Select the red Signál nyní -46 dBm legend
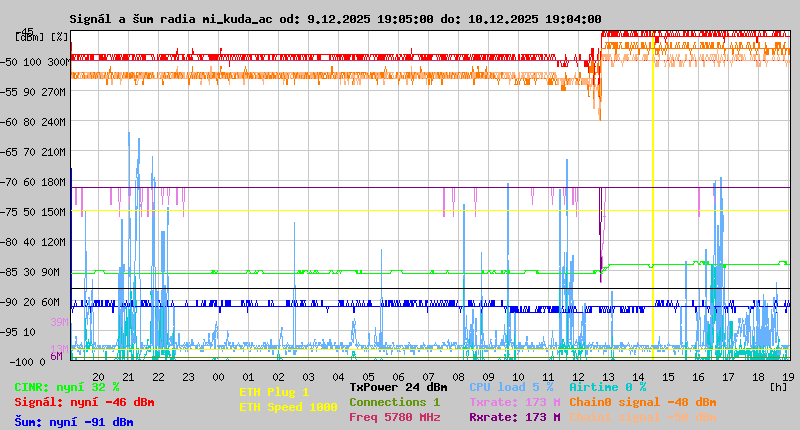The width and height of the screenshot is (800, 430). 84,402
